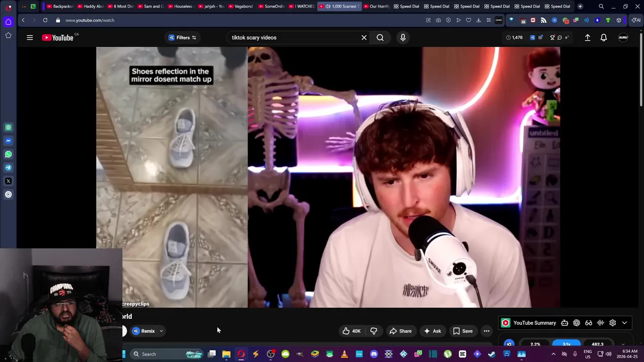Bookmark page with heart icon
The height and width of the screenshot is (362, 644).
[x=468, y=20]
